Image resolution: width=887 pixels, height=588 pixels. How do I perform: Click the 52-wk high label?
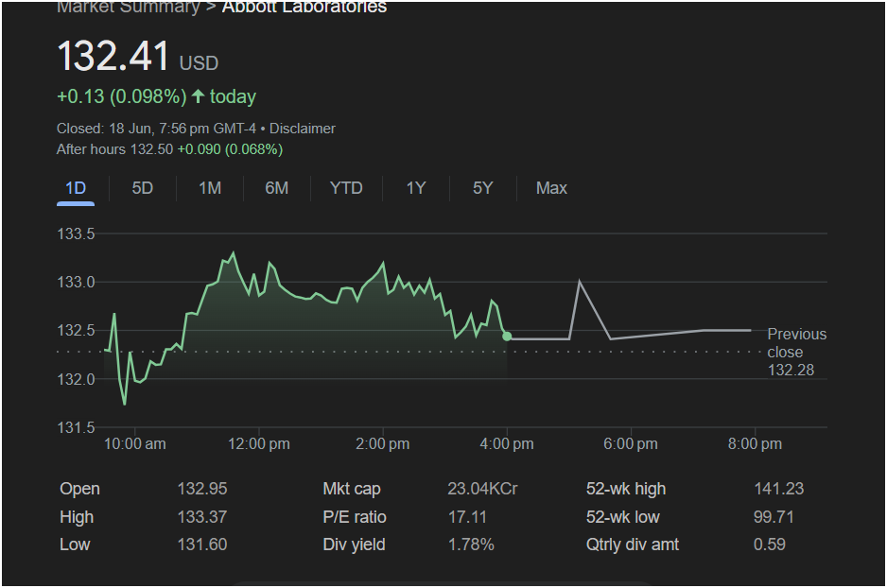click(x=626, y=489)
